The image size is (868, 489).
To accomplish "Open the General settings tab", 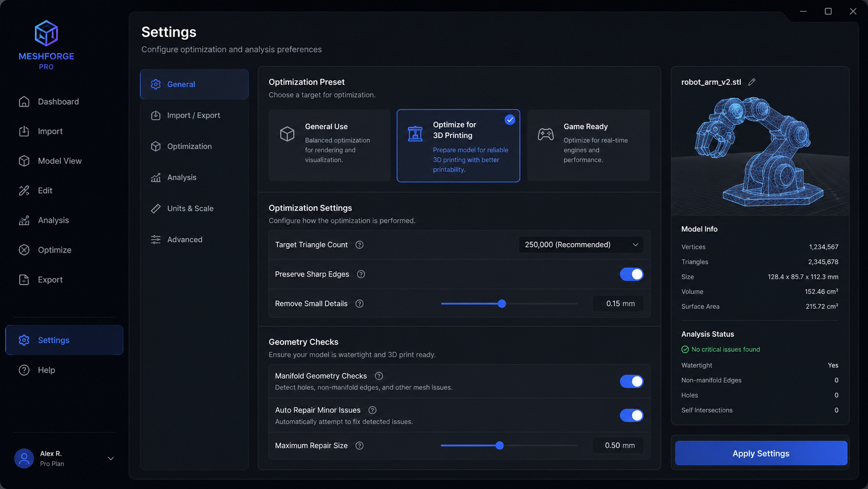I will (x=194, y=84).
